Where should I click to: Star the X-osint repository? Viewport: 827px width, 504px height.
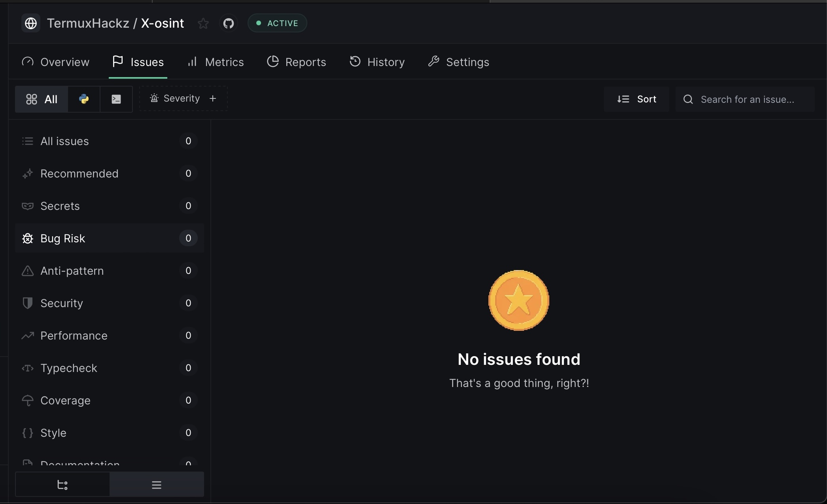(203, 23)
